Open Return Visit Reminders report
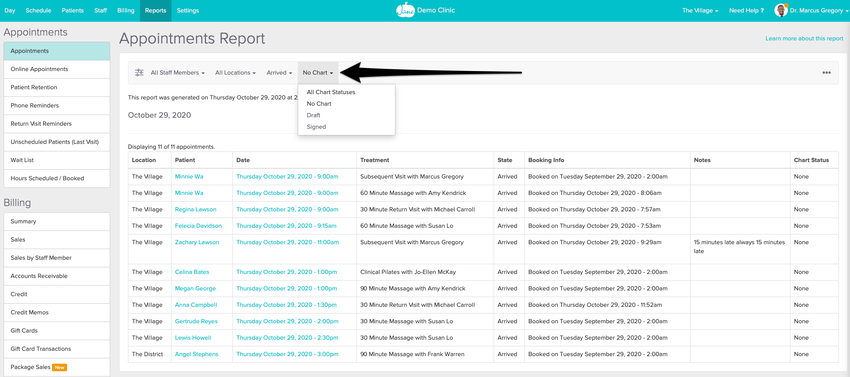Image resolution: width=850 pixels, height=377 pixels. (x=56, y=124)
